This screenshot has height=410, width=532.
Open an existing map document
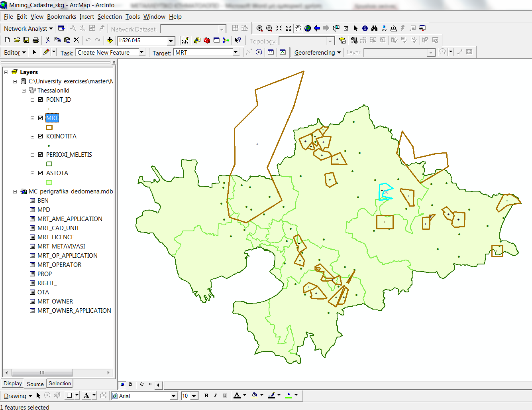[x=17, y=40]
